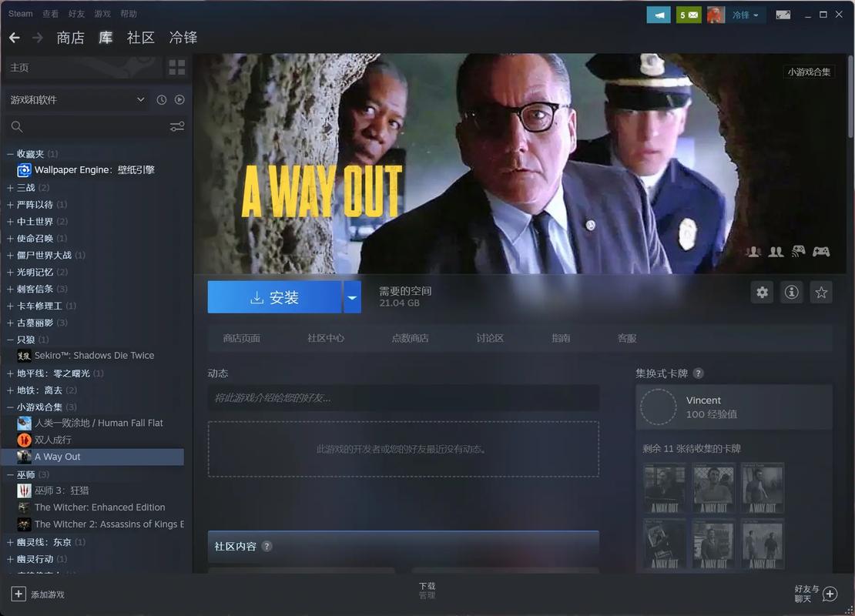This screenshot has width=855, height=616.
Task: Collapse the 小游戏合集 category
Action: pyautogui.click(x=10, y=408)
